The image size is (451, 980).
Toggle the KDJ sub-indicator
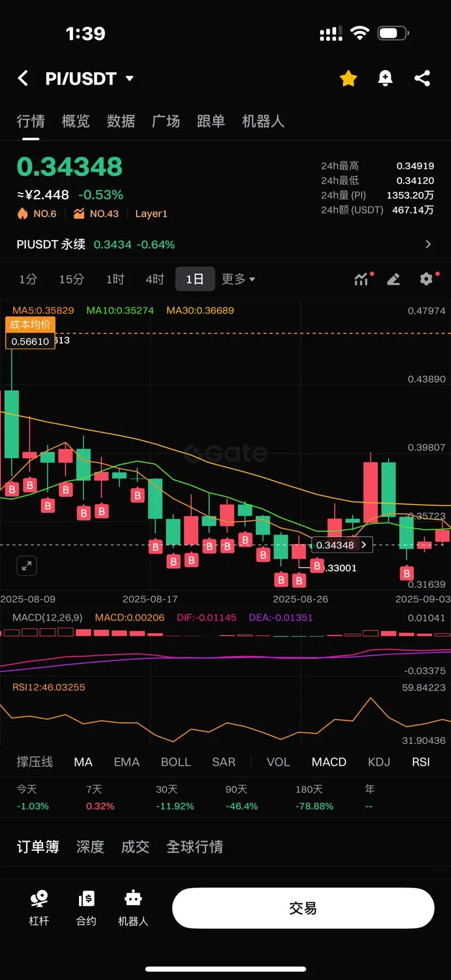click(379, 762)
